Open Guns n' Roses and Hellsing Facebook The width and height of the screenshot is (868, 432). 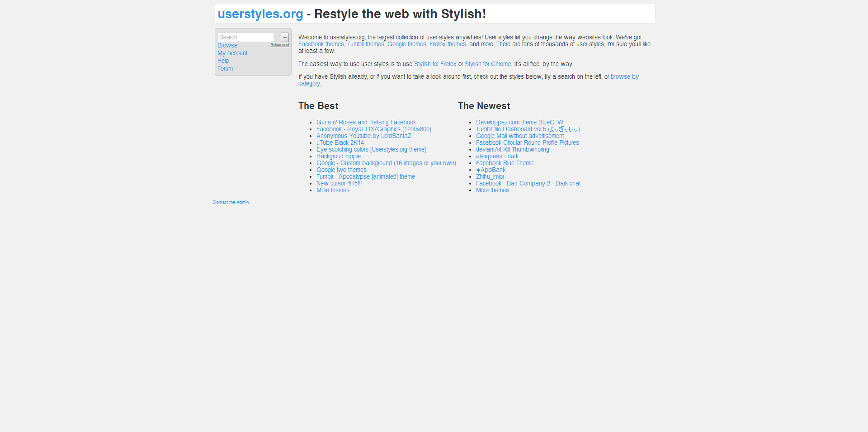tap(366, 122)
